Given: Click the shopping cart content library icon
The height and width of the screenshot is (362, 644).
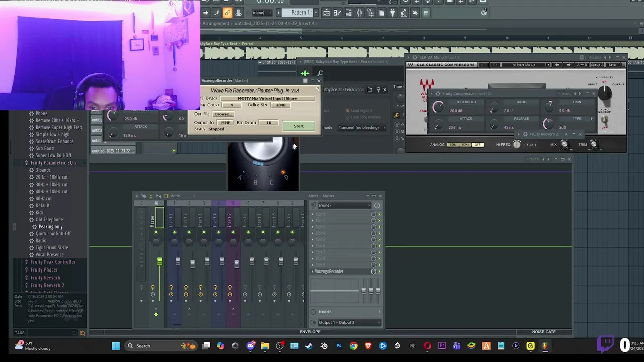Looking at the screenshot, I should 425,13.
